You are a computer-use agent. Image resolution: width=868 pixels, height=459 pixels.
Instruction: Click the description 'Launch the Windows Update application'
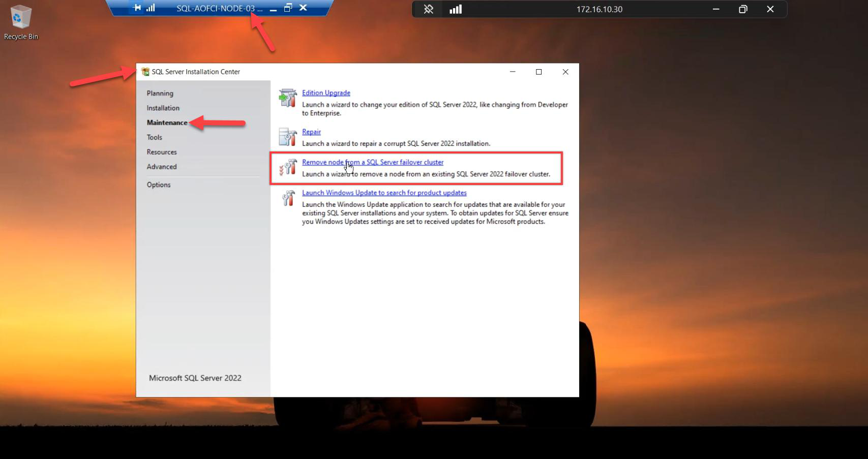click(x=435, y=213)
